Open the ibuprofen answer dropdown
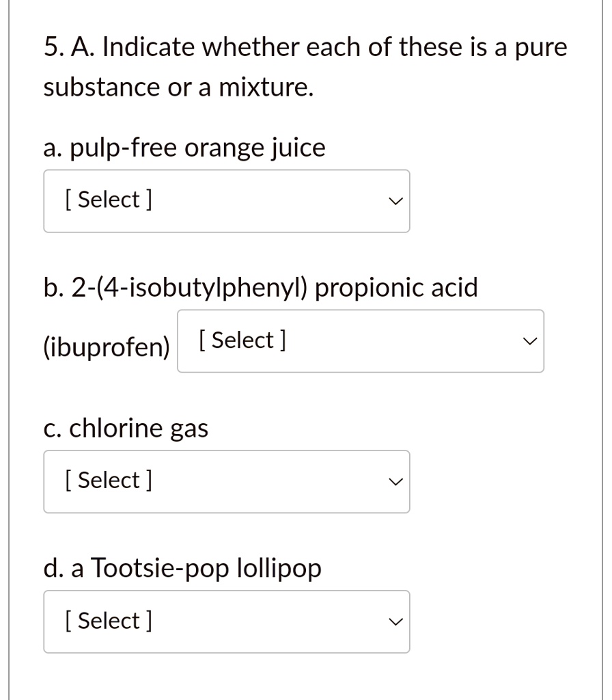 [x=361, y=340]
